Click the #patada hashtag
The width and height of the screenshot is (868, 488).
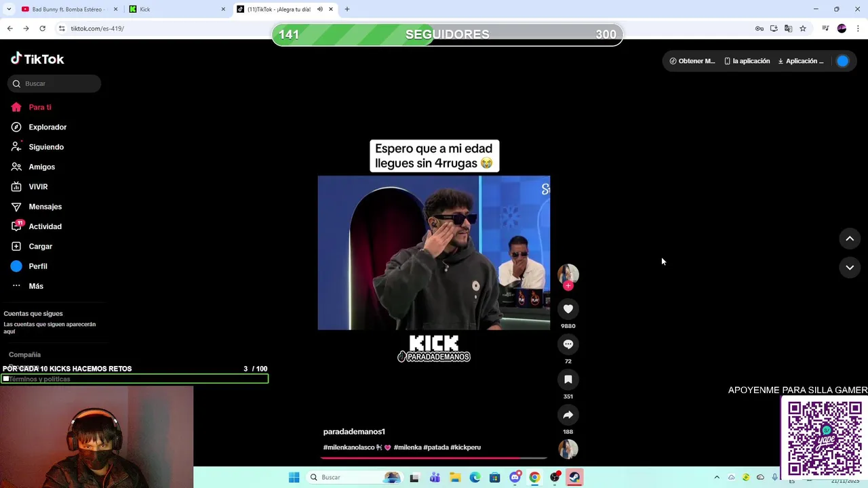coord(435,447)
